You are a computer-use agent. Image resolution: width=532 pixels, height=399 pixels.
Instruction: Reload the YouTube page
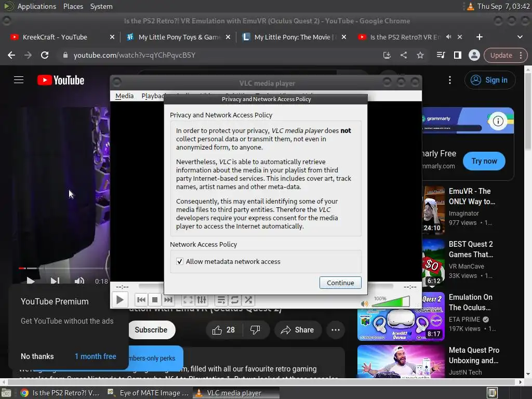click(45, 55)
